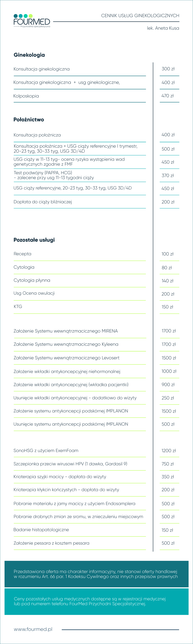Screen dimensions: 193x644
Task: Click the Pozostałe usługi heading
Action: (34, 240)
